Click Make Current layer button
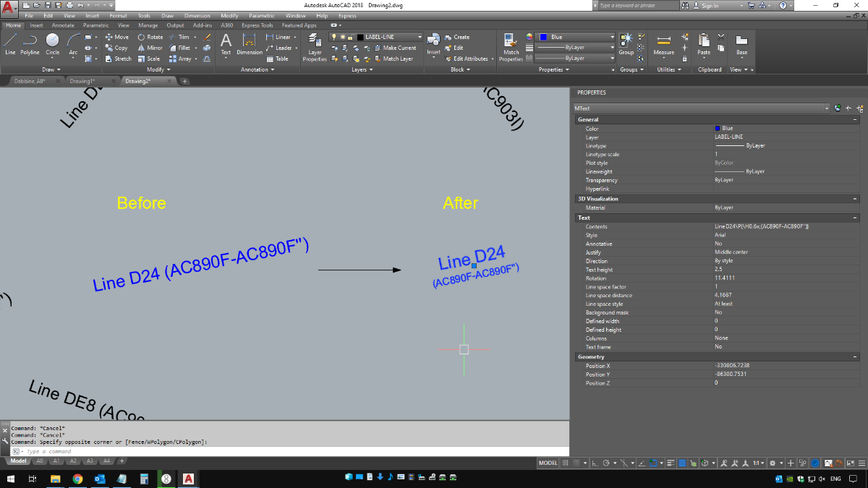868x488 pixels. pyautogui.click(x=399, y=48)
